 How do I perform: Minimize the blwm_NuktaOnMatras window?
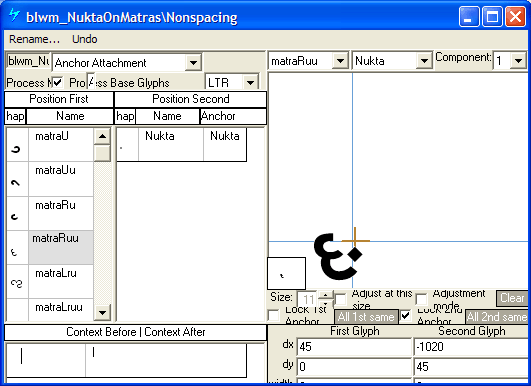click(x=469, y=17)
